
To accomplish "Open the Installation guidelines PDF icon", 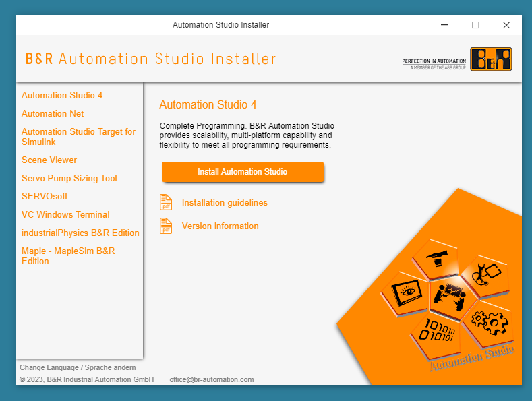I will pos(166,202).
